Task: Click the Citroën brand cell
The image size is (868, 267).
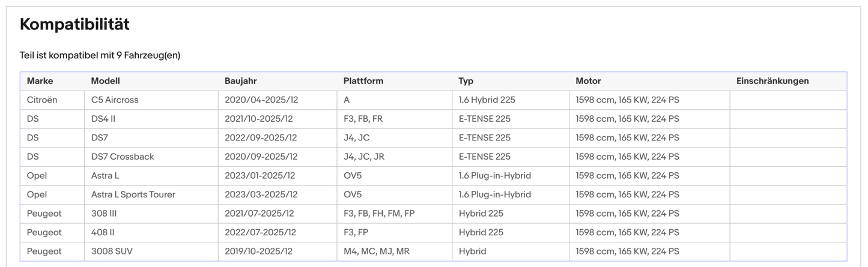Action: point(42,100)
